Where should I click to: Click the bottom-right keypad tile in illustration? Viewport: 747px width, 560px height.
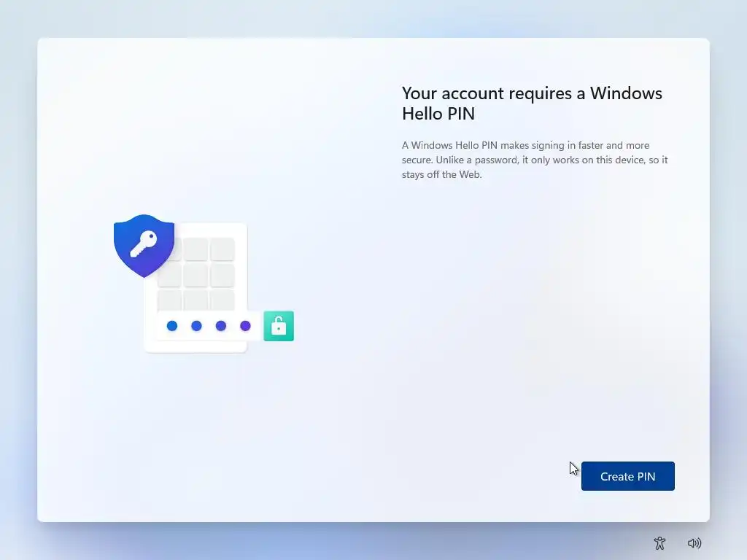pos(222,300)
